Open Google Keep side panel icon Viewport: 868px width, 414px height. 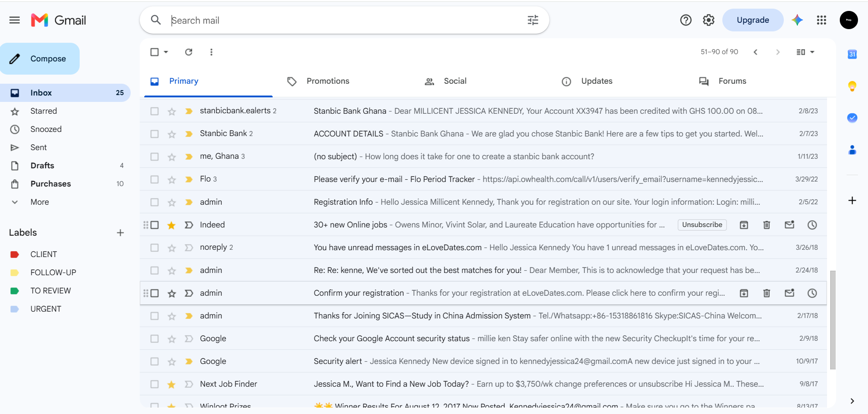(x=852, y=86)
